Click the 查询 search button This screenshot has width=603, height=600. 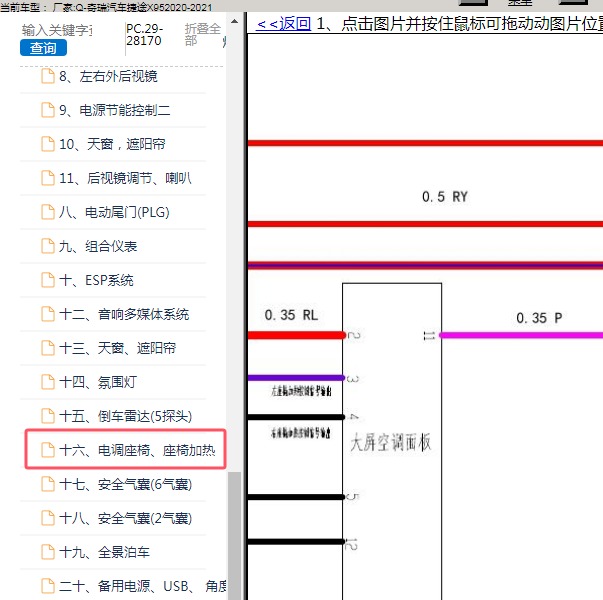(x=43, y=48)
